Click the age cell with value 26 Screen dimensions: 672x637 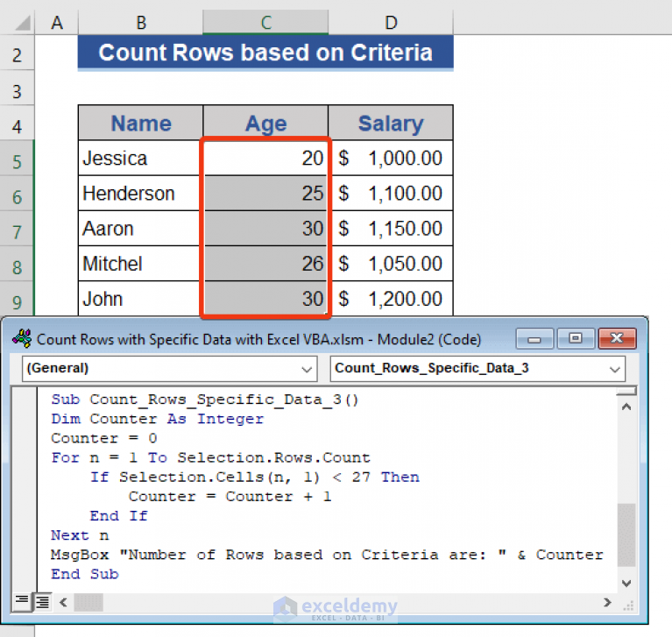[x=265, y=264]
